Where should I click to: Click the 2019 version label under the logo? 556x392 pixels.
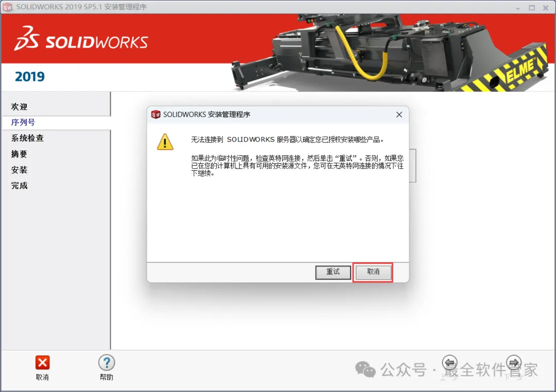[x=30, y=77]
